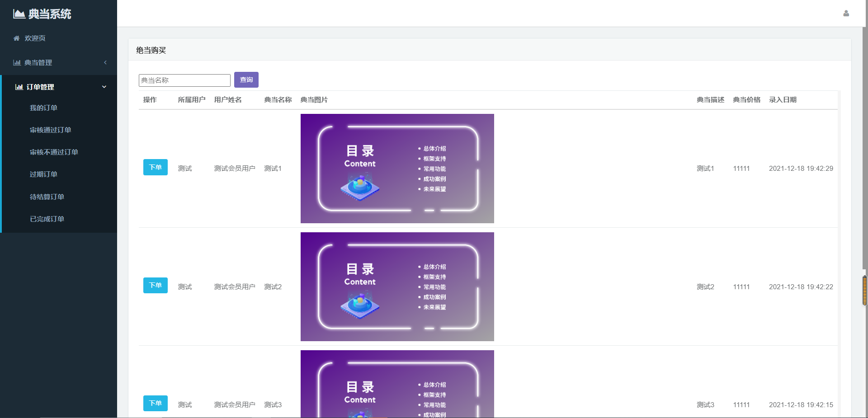Click the 典当图片 column header
The height and width of the screenshot is (418, 868).
tap(314, 100)
